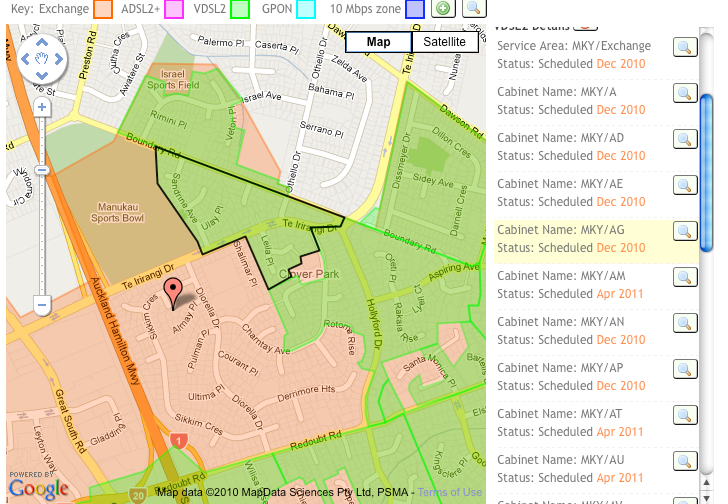Viewport: 728px width, 504px height.
Task: Select the Cabinet Name: MKY/AP row
Action: (596, 376)
